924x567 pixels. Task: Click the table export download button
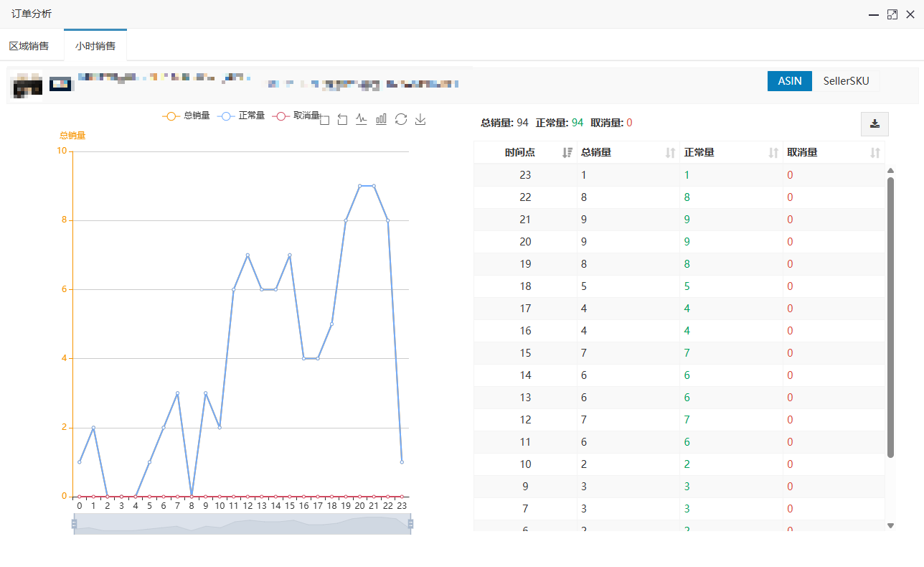[874, 123]
